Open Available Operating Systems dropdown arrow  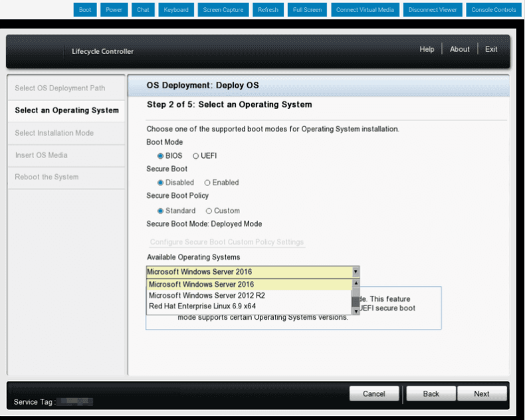click(356, 272)
